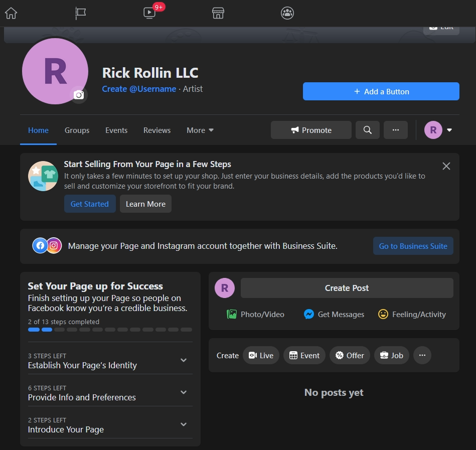Create an Event
The height and width of the screenshot is (450, 476).
tap(304, 355)
